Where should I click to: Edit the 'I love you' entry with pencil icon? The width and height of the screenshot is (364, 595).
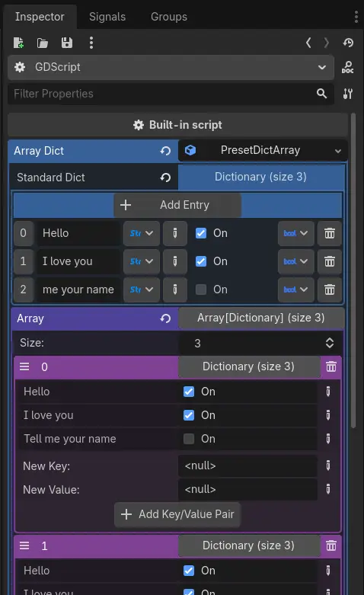pyautogui.click(x=175, y=261)
